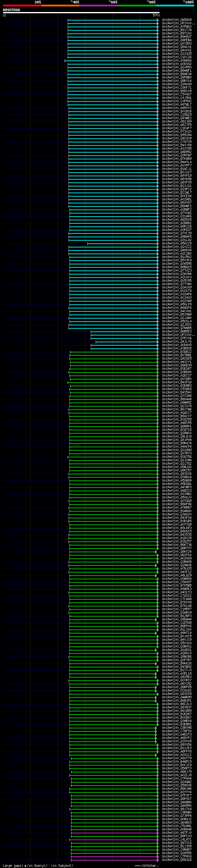197x868 pixels.
Task: Open hit UniRef100_Q65808
Action: coord(177,20)
